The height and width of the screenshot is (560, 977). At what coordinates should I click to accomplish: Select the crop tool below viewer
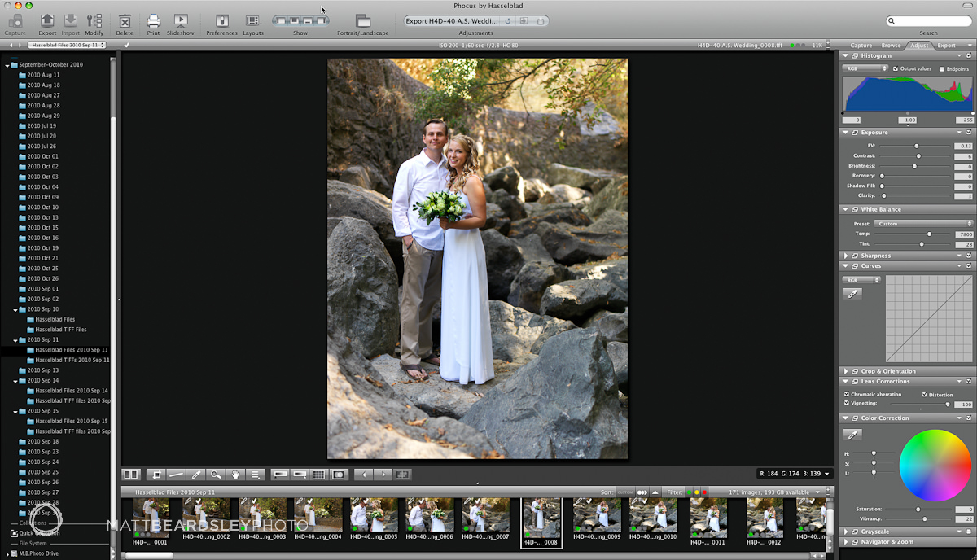click(156, 474)
